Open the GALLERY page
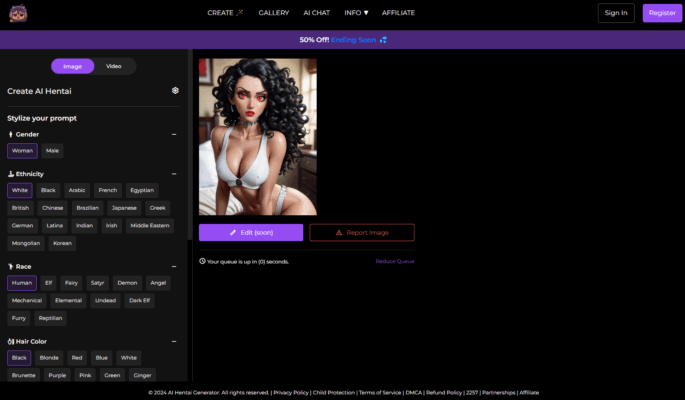Viewport: 685px width, 400px height. (x=273, y=13)
